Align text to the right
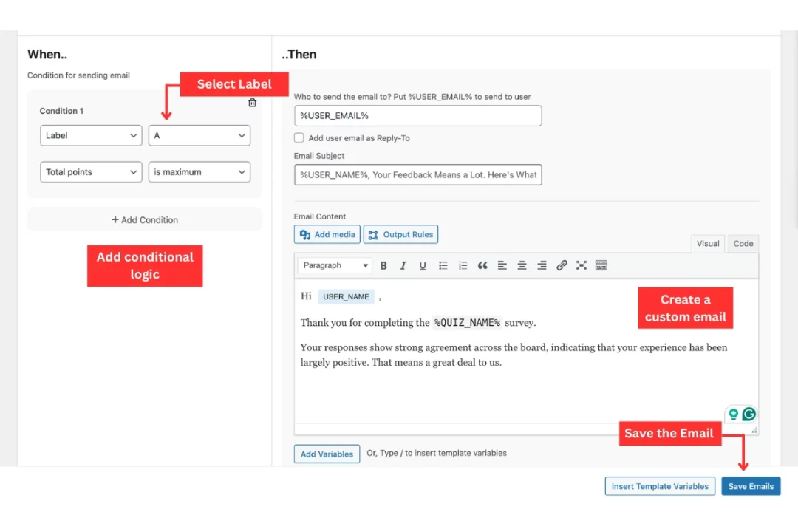 click(542, 265)
